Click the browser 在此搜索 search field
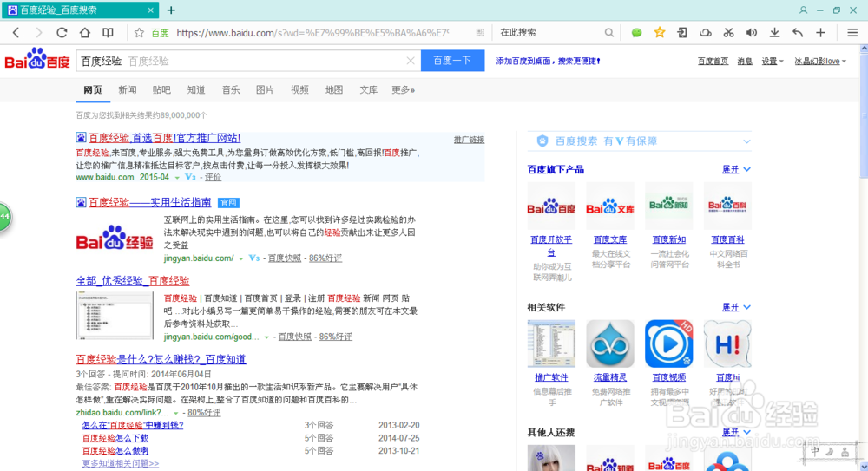 (548, 33)
